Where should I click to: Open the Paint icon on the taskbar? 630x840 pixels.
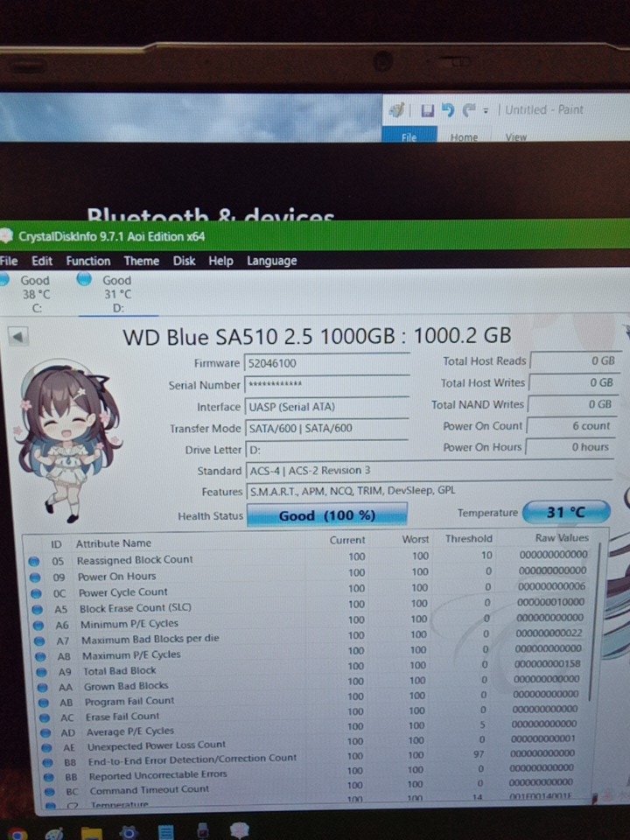[x=55, y=833]
